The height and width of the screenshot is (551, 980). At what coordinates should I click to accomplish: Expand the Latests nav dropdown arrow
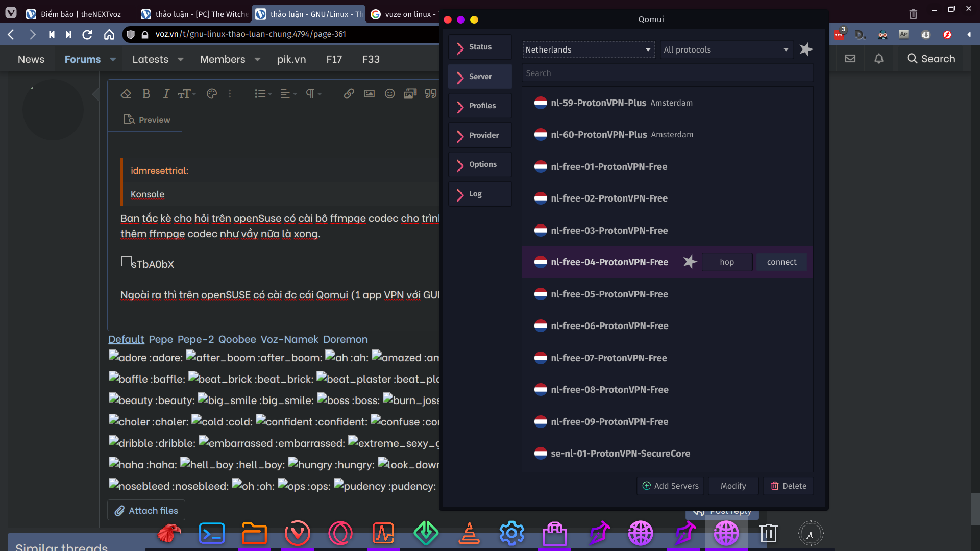click(x=180, y=59)
